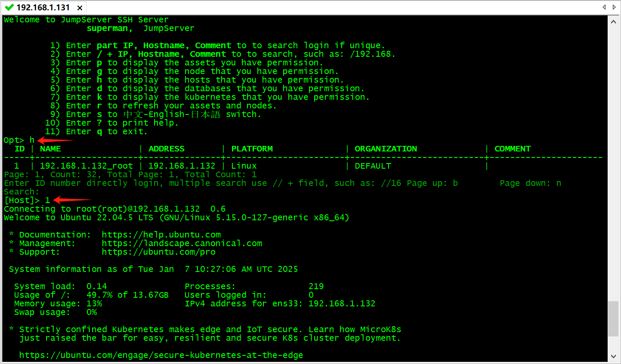Click the green connected checkmark icon
621x364 pixels.
coord(9,7)
